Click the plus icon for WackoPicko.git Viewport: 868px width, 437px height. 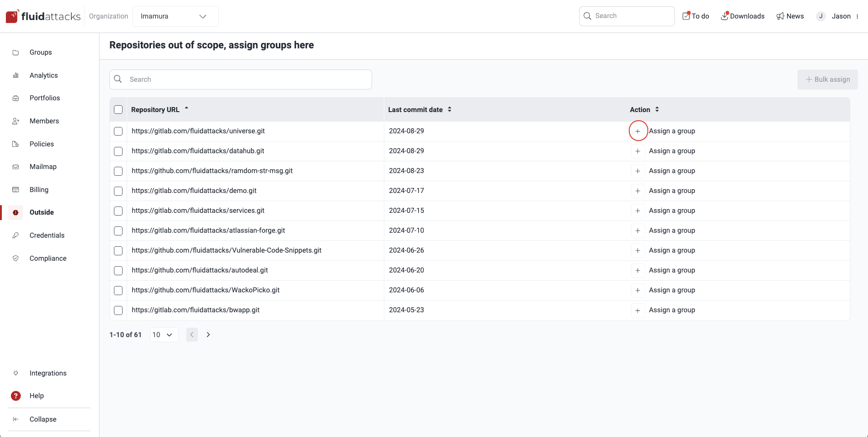click(x=638, y=290)
